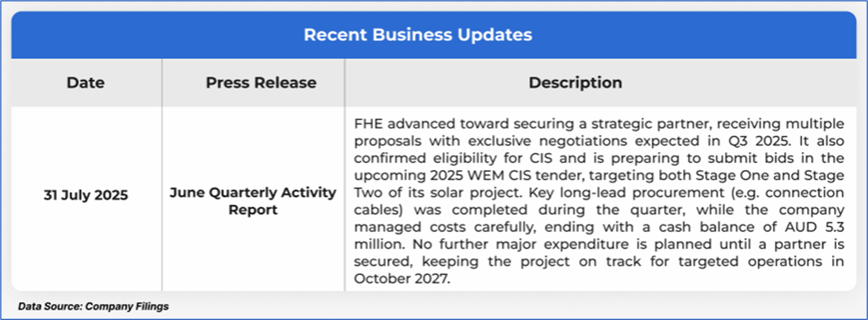Click the "Recent Business Updates" title
Screen dimensions: 868x320
click(417, 35)
